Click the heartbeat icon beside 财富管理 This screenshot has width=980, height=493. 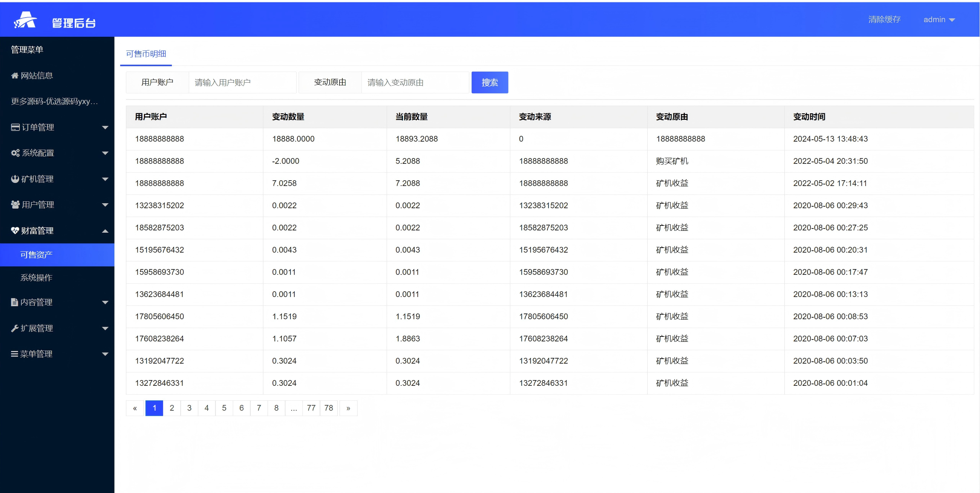click(x=15, y=231)
